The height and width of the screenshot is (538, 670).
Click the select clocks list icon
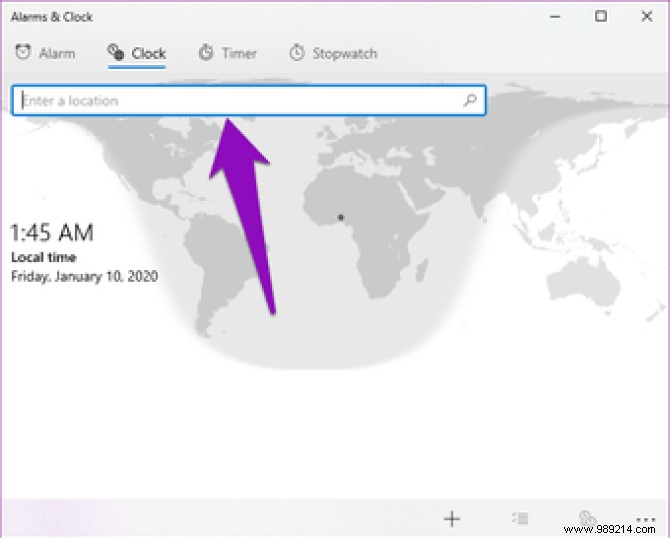click(x=520, y=518)
